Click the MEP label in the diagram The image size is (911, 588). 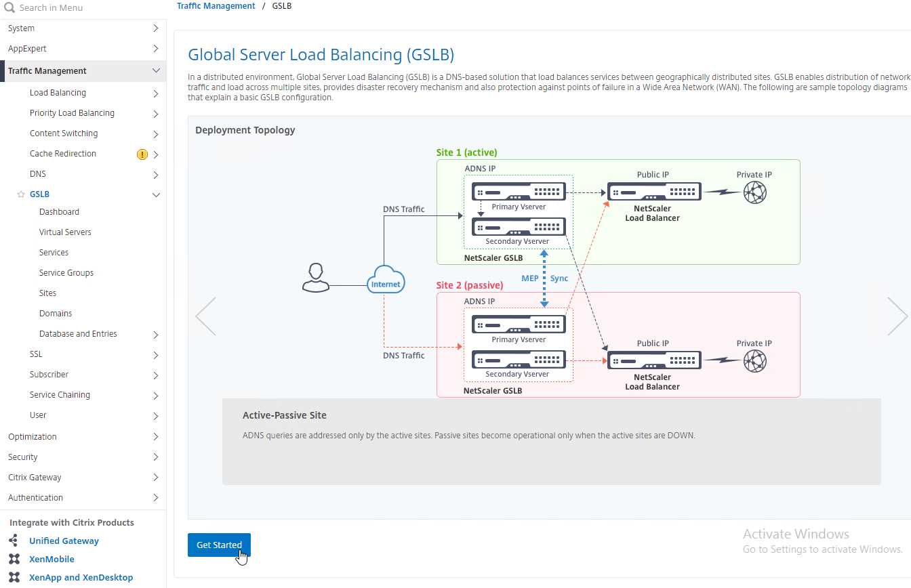coord(530,278)
